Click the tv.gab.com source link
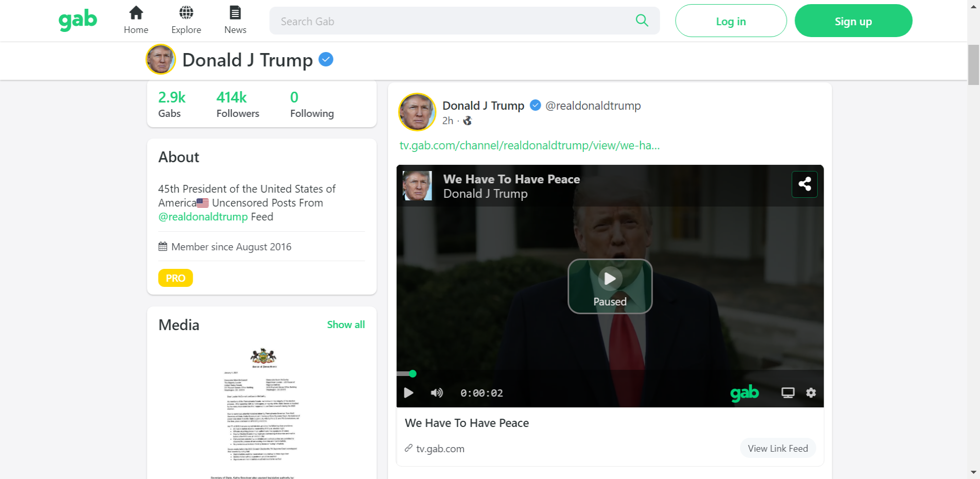 pos(440,449)
